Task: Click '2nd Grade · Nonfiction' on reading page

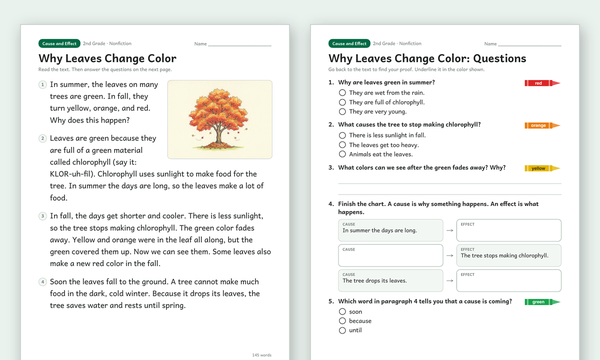Action: tap(107, 44)
